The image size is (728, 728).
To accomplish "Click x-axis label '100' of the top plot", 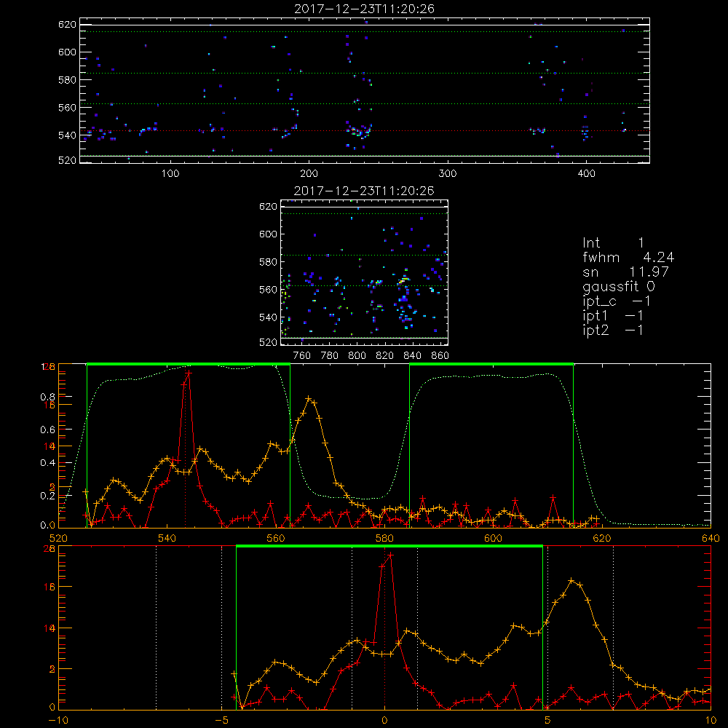I will click(x=170, y=174).
